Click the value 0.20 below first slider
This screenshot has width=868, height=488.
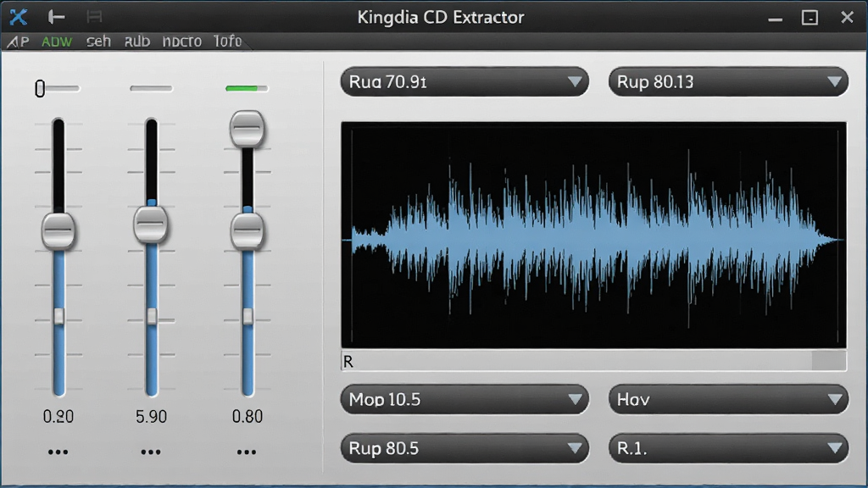(58, 417)
